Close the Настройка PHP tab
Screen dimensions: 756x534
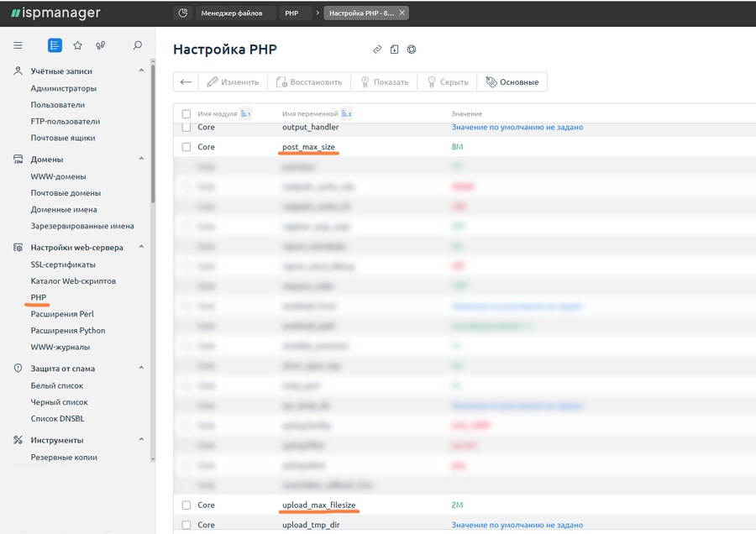click(402, 13)
